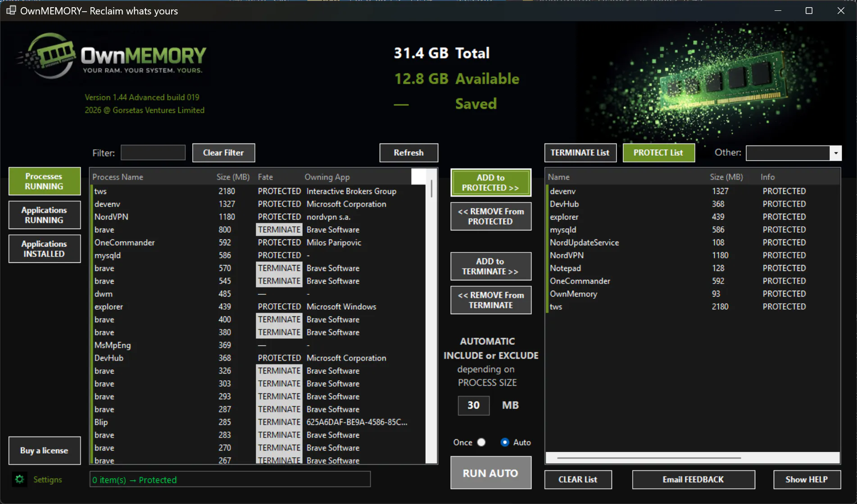Select the devenv row in process list

point(258,204)
